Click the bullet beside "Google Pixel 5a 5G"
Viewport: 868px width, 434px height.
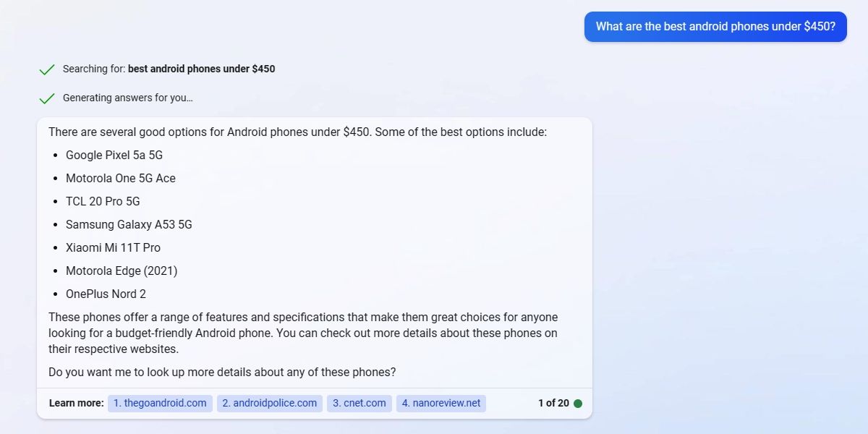56,155
